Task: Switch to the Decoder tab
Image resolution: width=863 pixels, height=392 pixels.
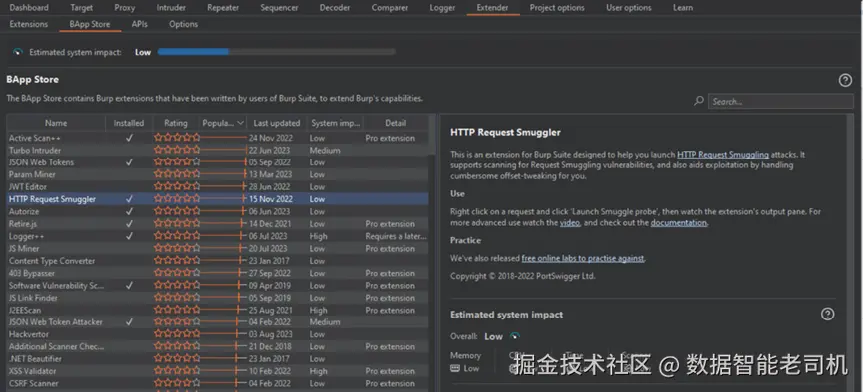Action: click(x=335, y=8)
